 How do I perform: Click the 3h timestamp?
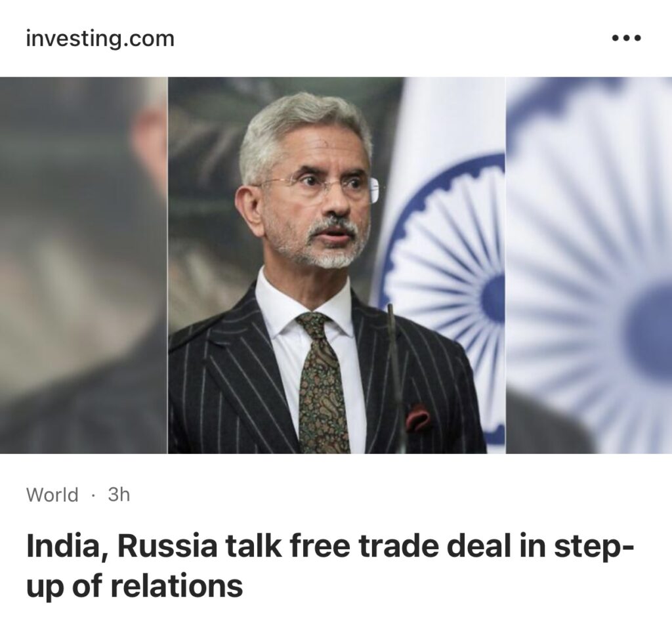[119, 495]
